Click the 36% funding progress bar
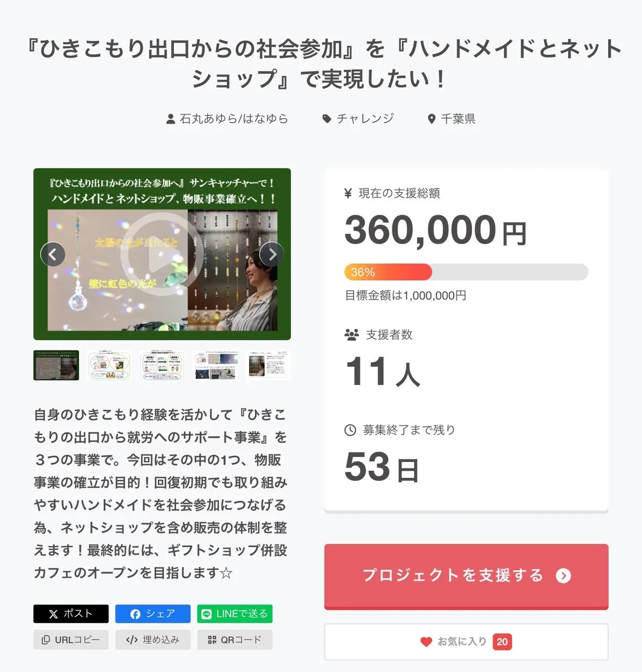 pos(466,272)
